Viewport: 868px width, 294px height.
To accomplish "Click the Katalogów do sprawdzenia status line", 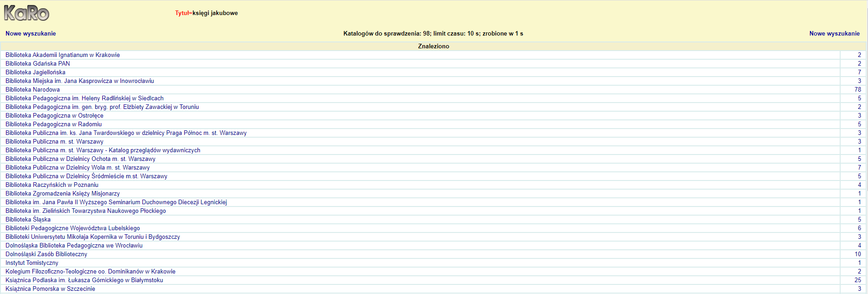I will 433,33.
